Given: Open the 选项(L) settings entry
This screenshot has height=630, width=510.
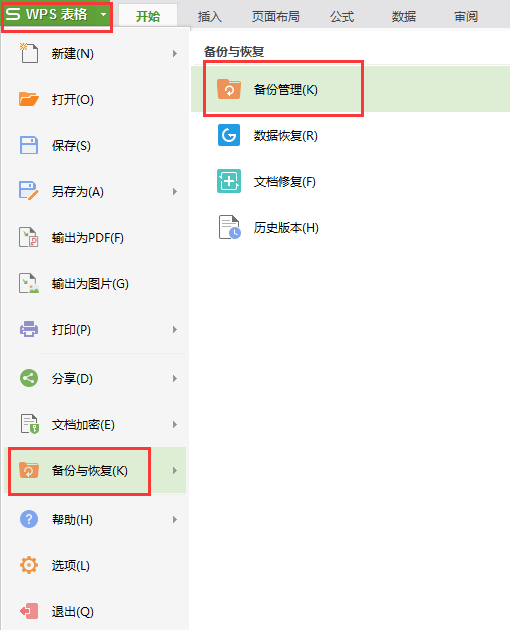Looking at the screenshot, I should 95,566.
